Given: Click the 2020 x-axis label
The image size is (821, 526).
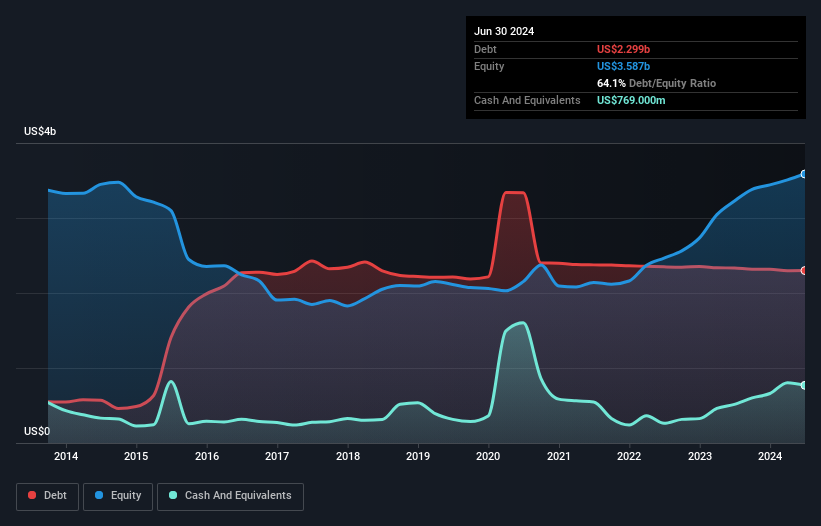Looking at the screenshot, I should pyautogui.click(x=488, y=456).
